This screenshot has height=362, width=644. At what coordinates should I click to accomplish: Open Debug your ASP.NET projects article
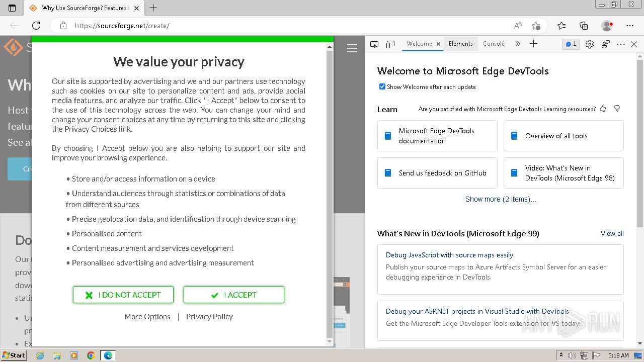477,311
